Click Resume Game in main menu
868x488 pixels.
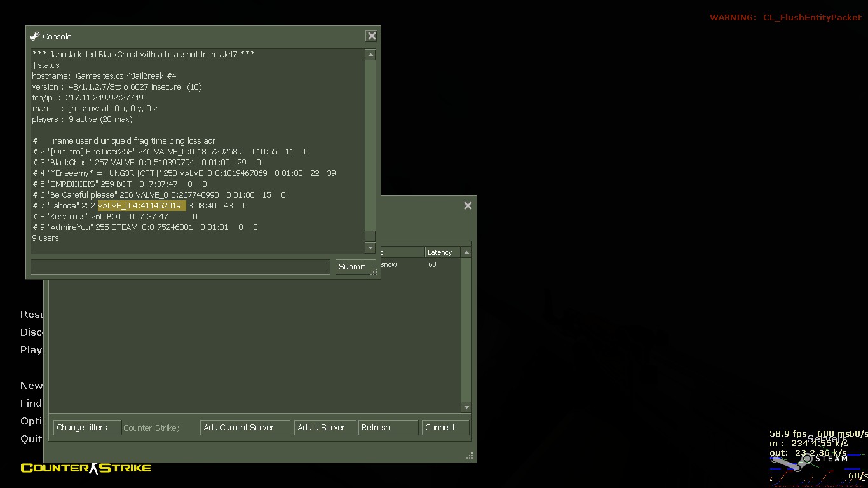pyautogui.click(x=32, y=314)
